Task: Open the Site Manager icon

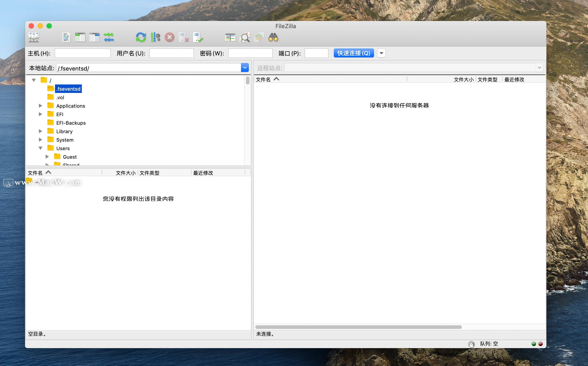Action: click(x=34, y=38)
